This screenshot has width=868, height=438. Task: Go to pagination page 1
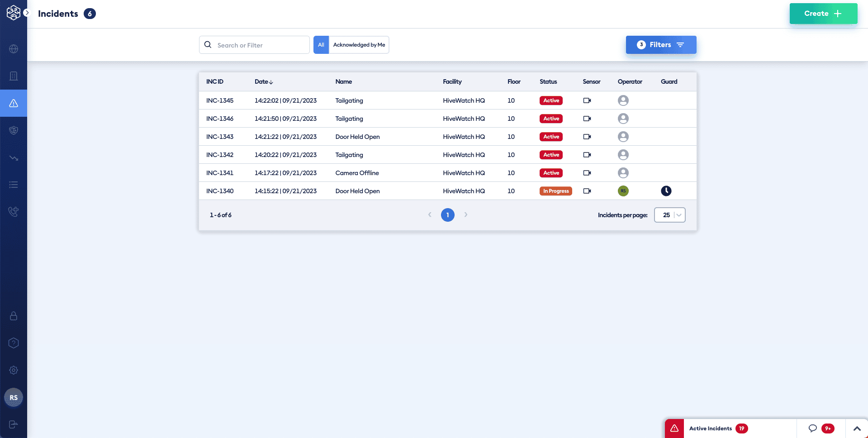447,215
